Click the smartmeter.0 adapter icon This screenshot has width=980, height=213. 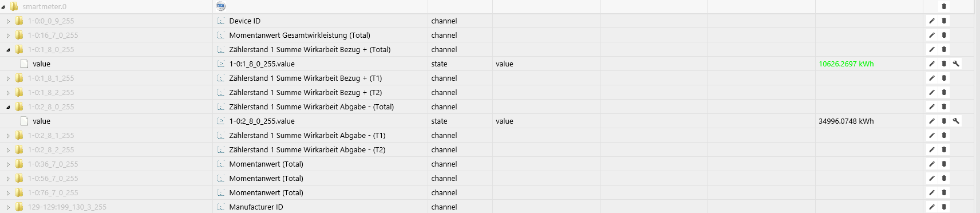[x=221, y=6]
